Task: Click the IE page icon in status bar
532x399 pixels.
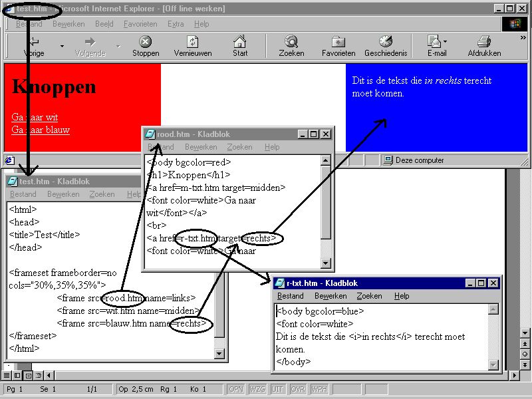Action: (9, 160)
